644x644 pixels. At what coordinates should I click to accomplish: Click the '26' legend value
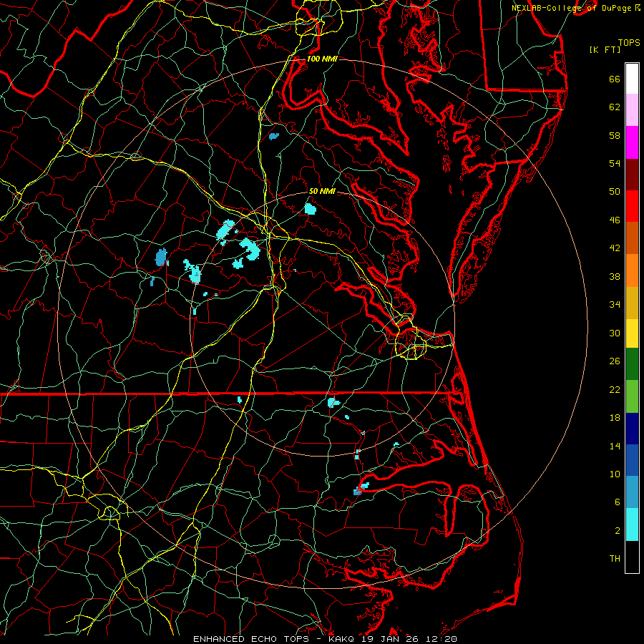tap(615, 361)
